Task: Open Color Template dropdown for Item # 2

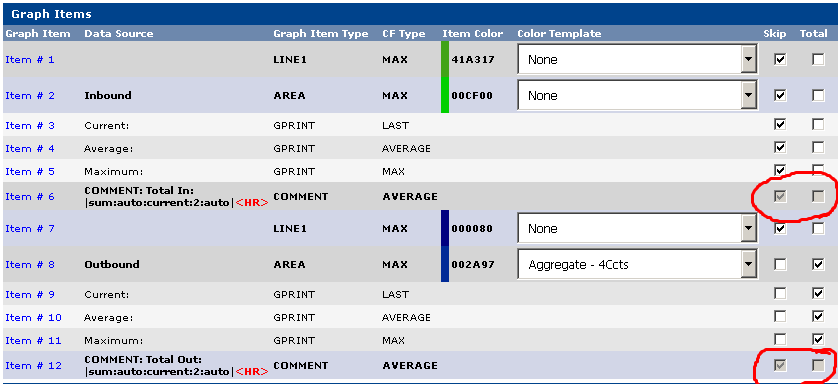Action: pos(637,96)
